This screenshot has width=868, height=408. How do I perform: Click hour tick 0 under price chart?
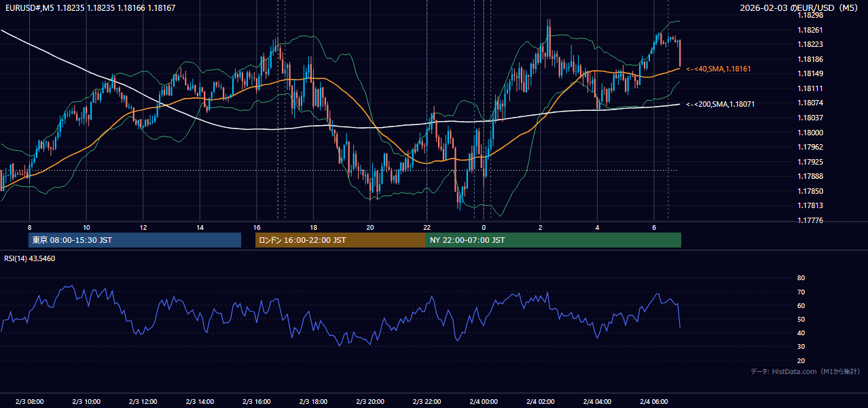point(484,227)
